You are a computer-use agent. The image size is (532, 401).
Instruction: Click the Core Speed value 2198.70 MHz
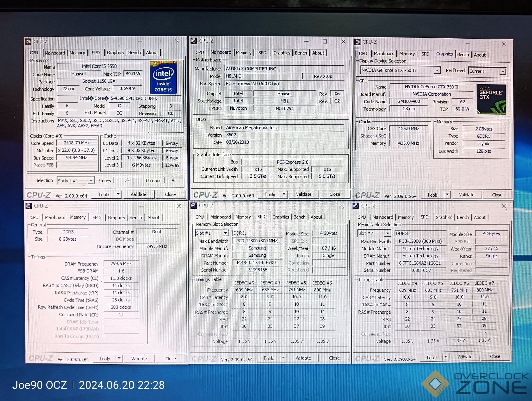pyautogui.click(x=77, y=143)
